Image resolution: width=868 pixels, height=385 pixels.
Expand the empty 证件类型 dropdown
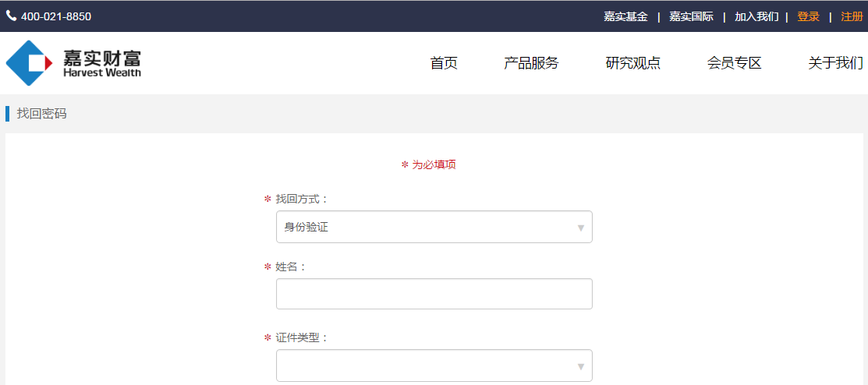434,366
